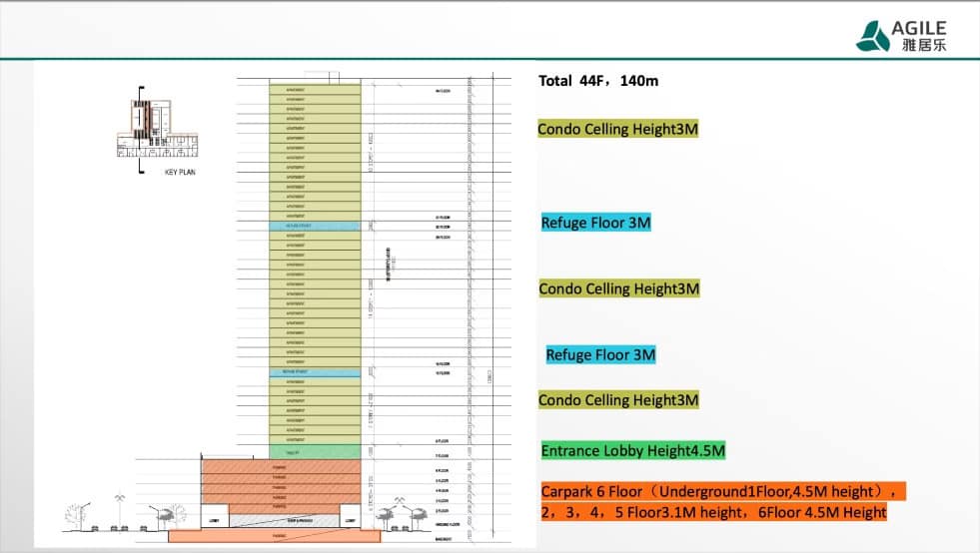Click the orange 'Carpark 6 Floor' description line
Screen dimensions: 980x553
(721, 491)
